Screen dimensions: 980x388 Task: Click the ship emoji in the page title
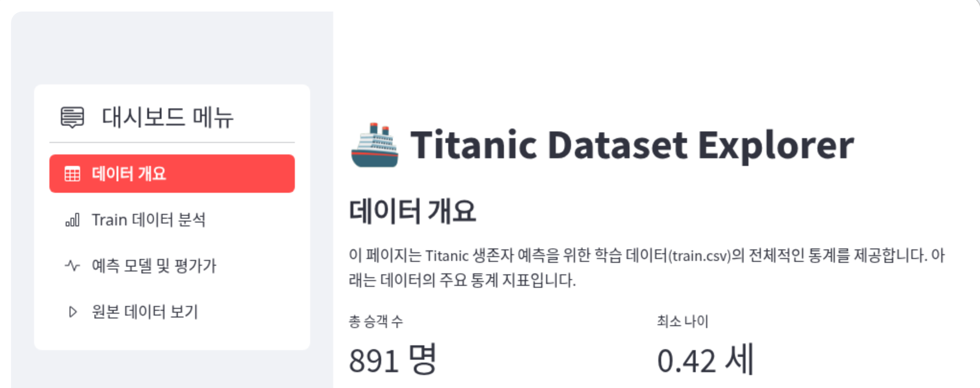click(x=374, y=145)
